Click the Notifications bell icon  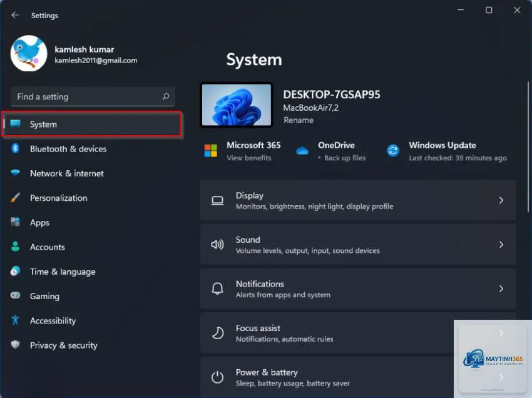(217, 288)
